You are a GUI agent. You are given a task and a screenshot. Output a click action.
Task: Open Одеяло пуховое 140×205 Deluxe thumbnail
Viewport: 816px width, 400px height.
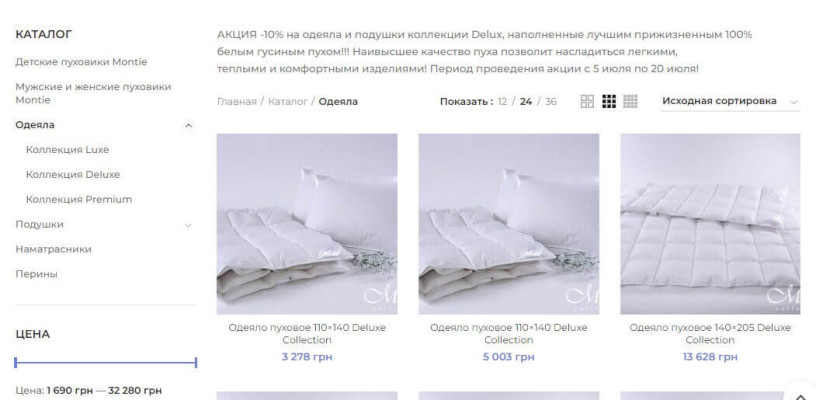(x=710, y=224)
